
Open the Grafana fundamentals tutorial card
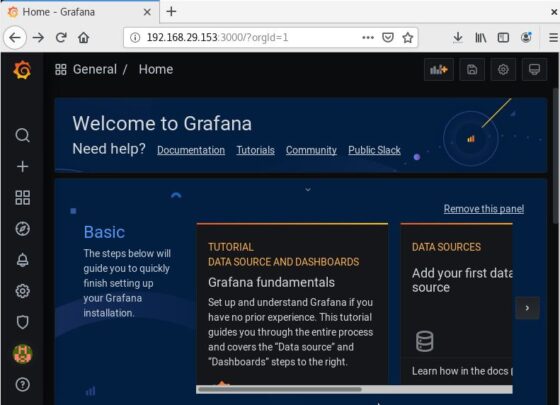292,304
